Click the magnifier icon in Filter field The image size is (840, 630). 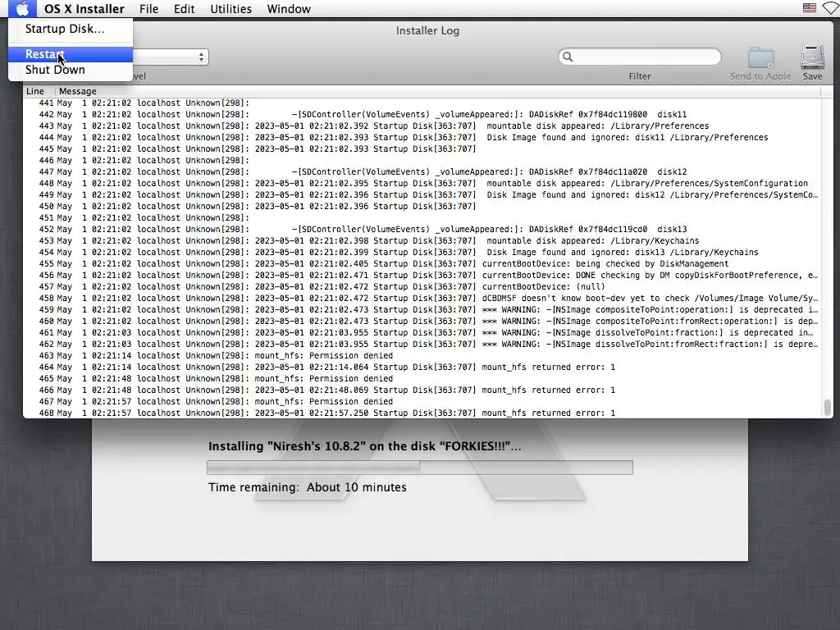568,57
